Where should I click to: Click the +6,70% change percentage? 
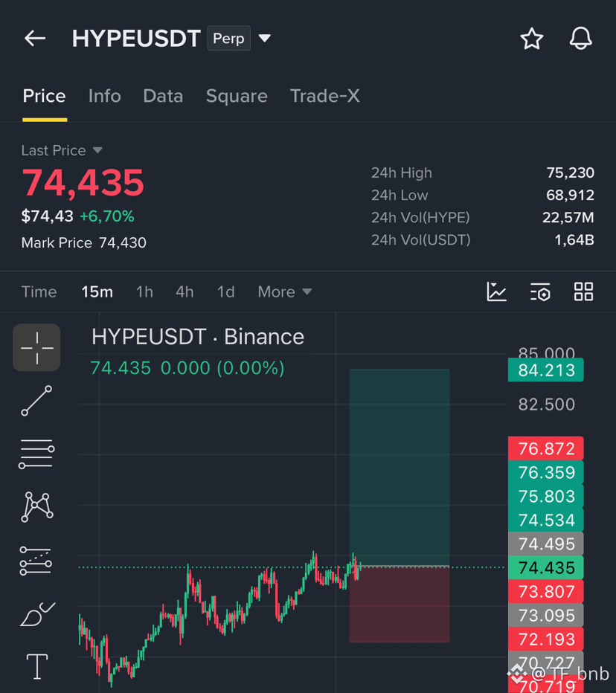click(107, 216)
